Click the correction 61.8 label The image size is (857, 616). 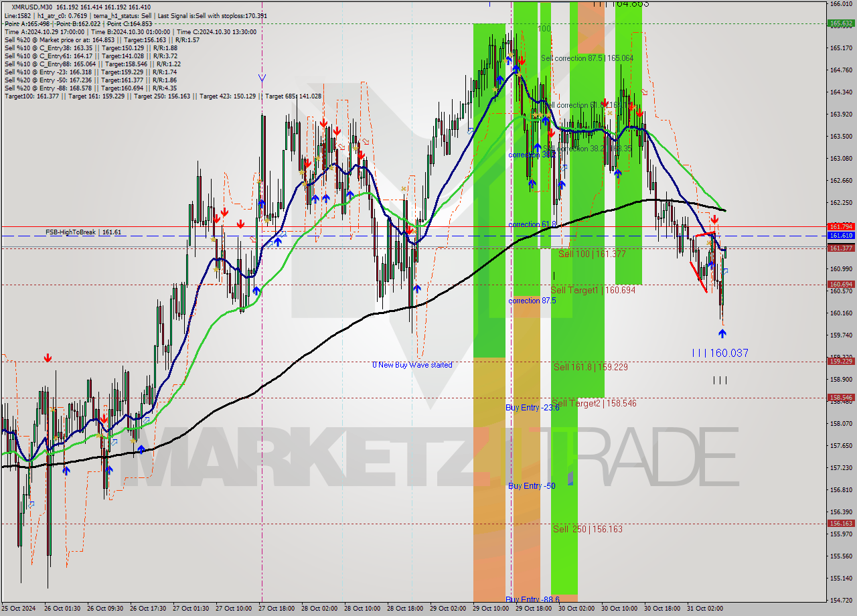coord(533,224)
